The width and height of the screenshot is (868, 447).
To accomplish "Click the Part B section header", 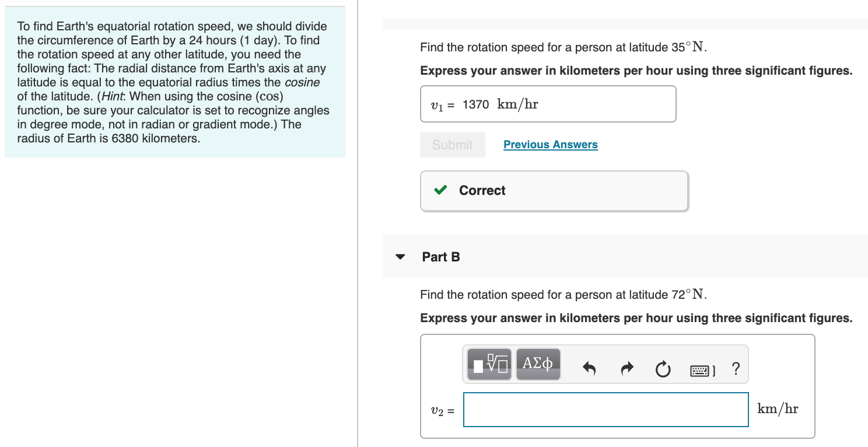I will tap(440, 257).
